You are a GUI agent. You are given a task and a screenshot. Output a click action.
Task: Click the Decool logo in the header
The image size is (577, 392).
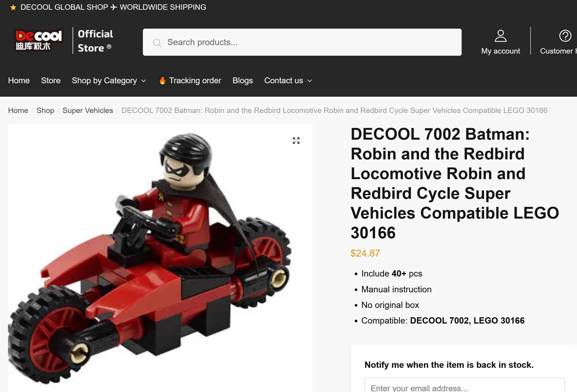pyautogui.click(x=39, y=40)
